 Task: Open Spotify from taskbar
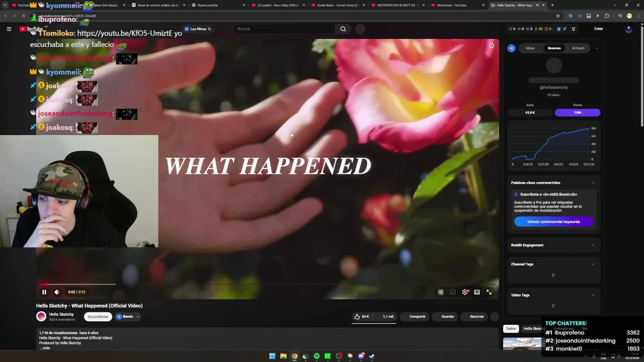316,356
